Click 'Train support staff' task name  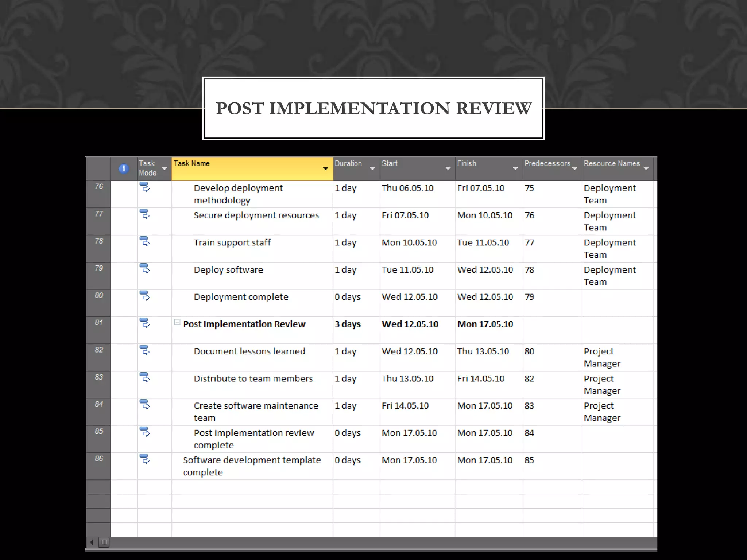(232, 242)
